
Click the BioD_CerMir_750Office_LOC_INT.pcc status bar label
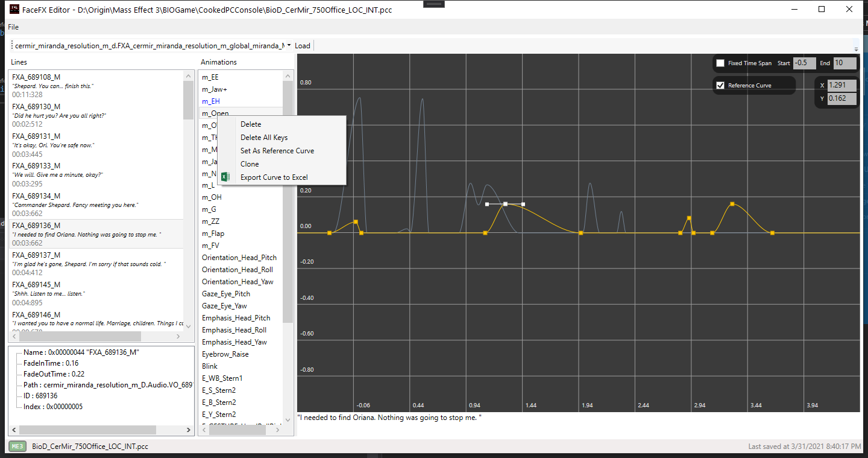pos(90,447)
